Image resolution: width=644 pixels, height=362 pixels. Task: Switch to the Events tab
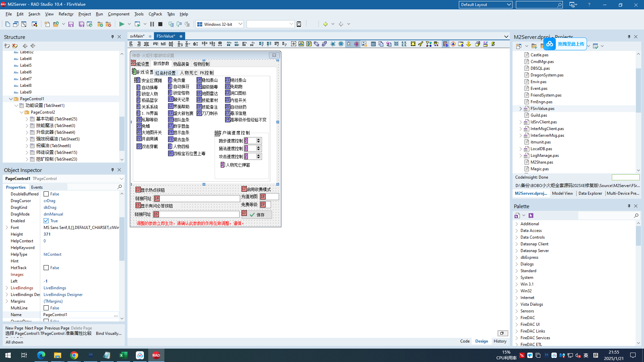point(37,187)
